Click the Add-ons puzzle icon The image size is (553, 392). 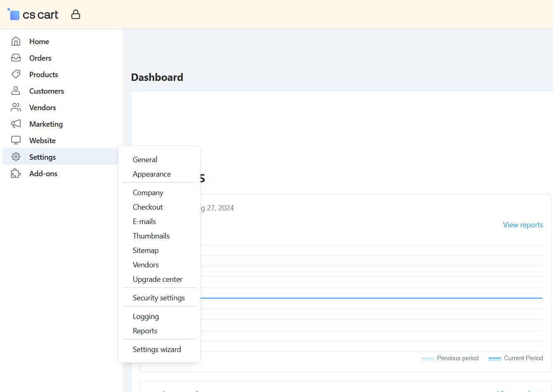pyautogui.click(x=16, y=173)
